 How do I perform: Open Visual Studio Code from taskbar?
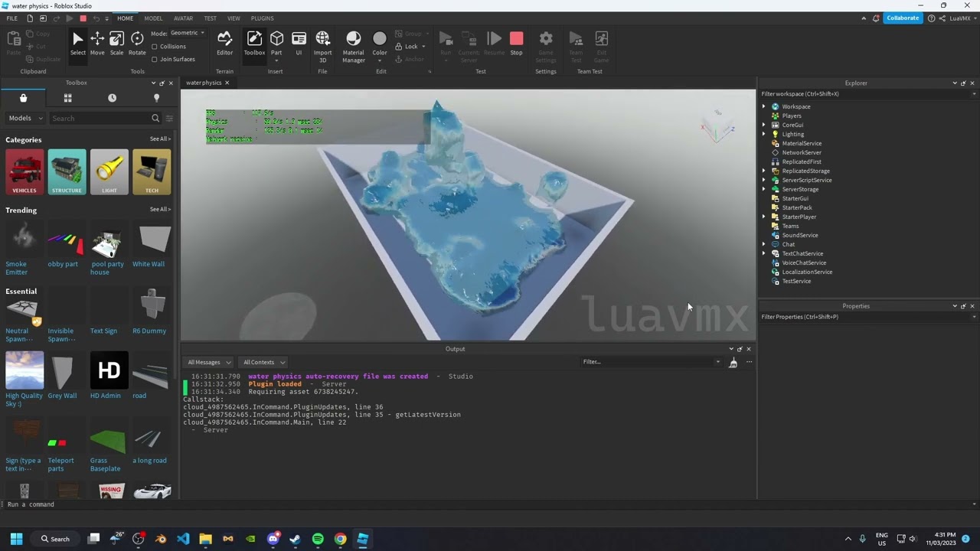(x=183, y=539)
